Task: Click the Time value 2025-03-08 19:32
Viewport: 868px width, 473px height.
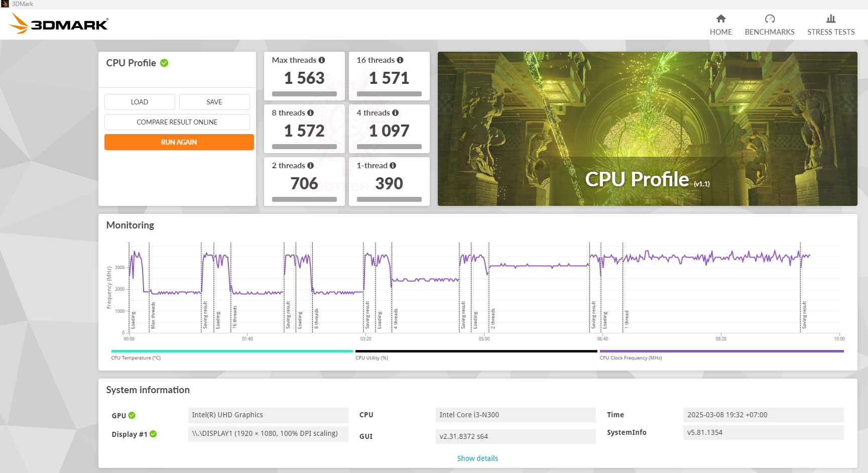Action: [x=763, y=415]
